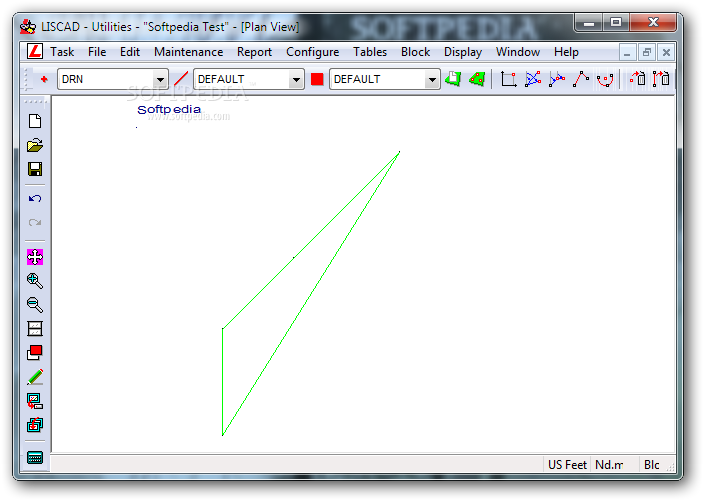Open the Edit menu
Viewport: 704px width, 501px height.
(130, 52)
